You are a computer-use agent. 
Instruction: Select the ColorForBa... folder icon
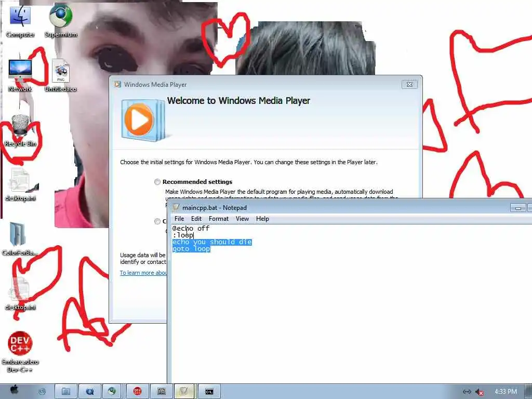point(20,239)
